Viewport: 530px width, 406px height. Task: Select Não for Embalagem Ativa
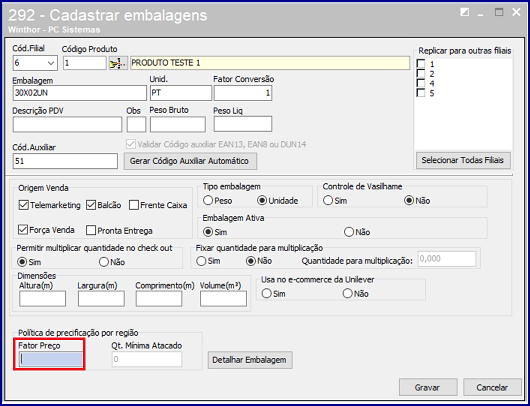coord(349,232)
